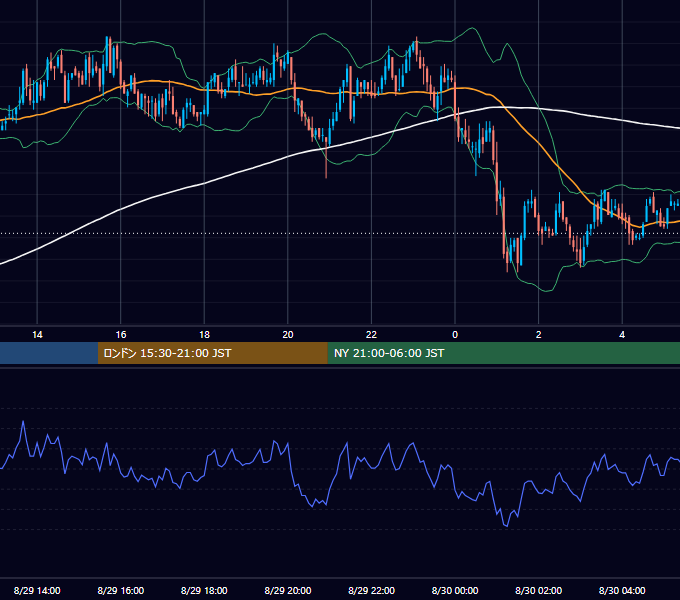Screen dimensions: 680x600
Task: Click hour label 18 on the price chart axis
Action: [x=204, y=335]
